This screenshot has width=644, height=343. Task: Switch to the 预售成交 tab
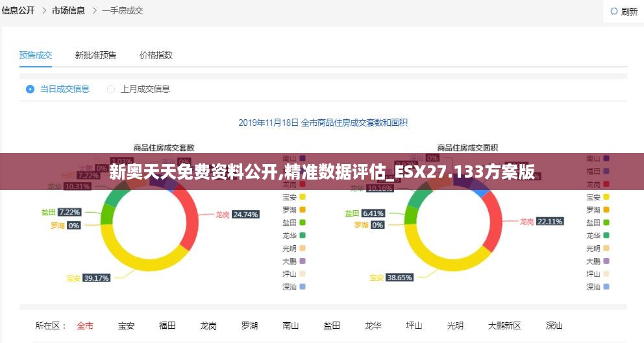[36, 55]
